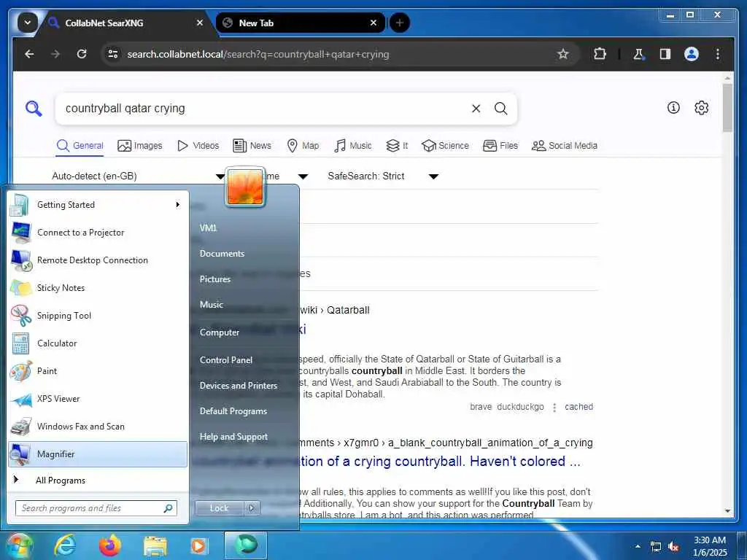Select the News search category
The width and height of the screenshot is (747, 560).
click(252, 146)
